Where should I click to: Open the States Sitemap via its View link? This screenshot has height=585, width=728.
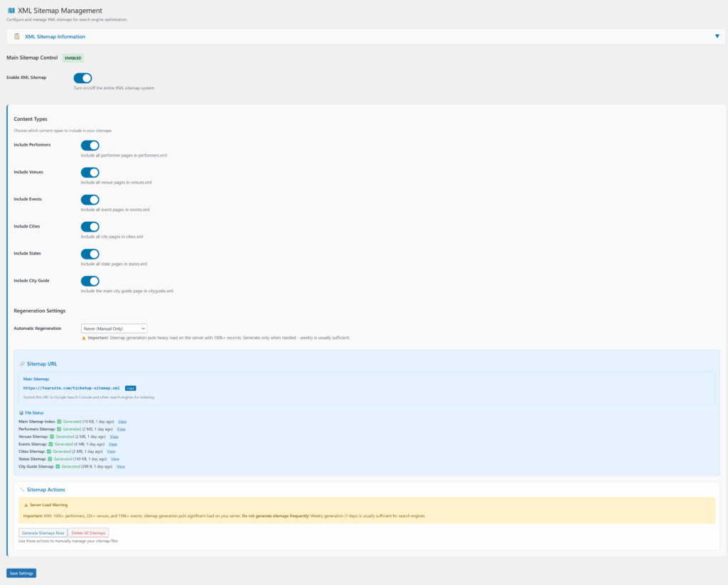115,458
